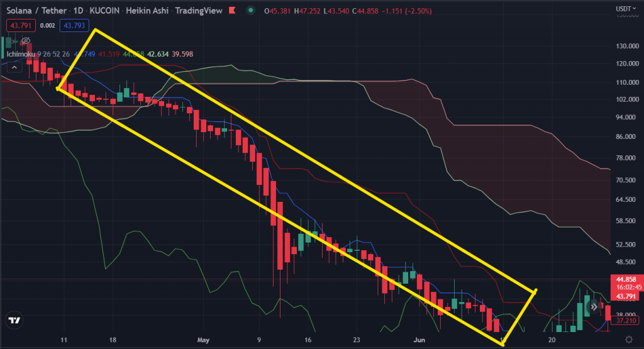The image size is (644, 349).
Task: Click date 23 on time axis
Action: tap(357, 340)
